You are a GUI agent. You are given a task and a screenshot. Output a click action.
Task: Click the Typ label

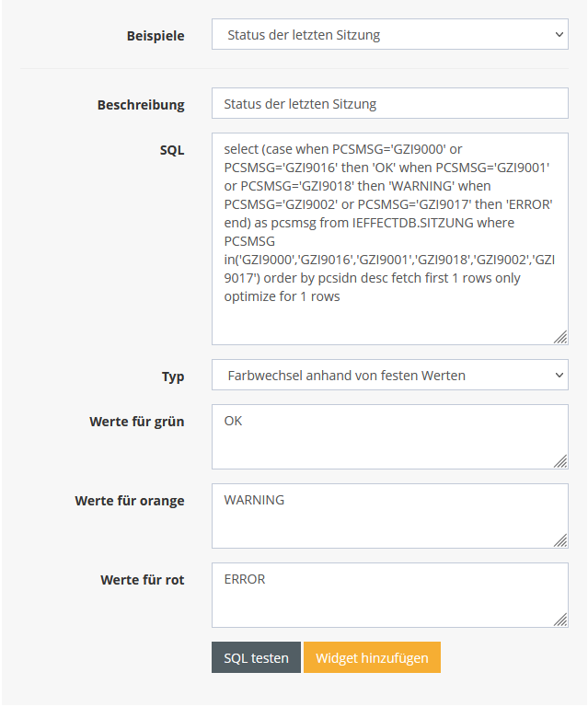pyautogui.click(x=173, y=377)
